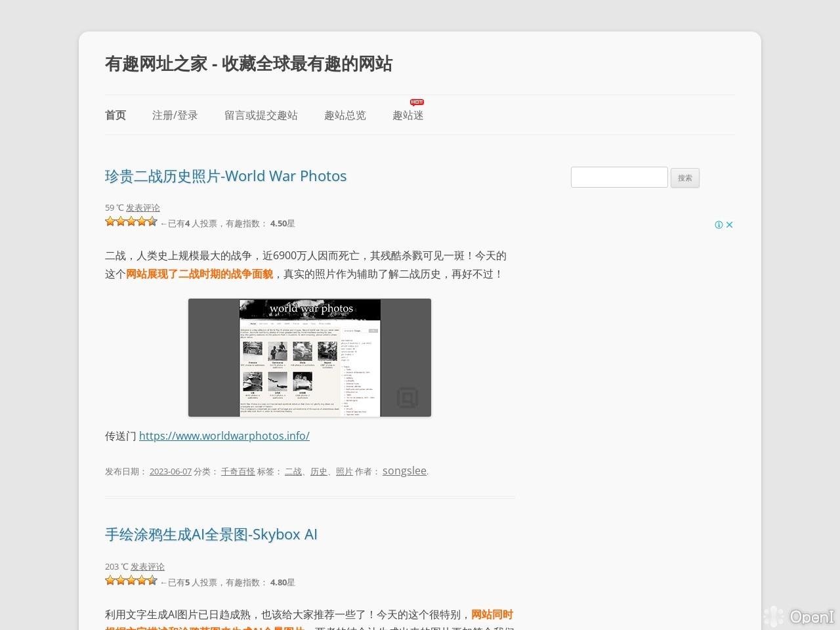
Task: Open the 注册/登录 navigation item
Action: [175, 115]
